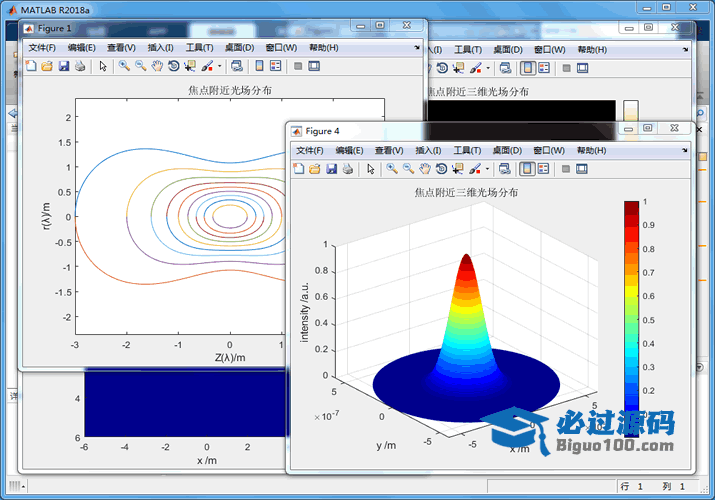Open 文件(F) menu in Figure 1
Image resolution: width=715 pixels, height=500 pixels.
[x=42, y=48]
